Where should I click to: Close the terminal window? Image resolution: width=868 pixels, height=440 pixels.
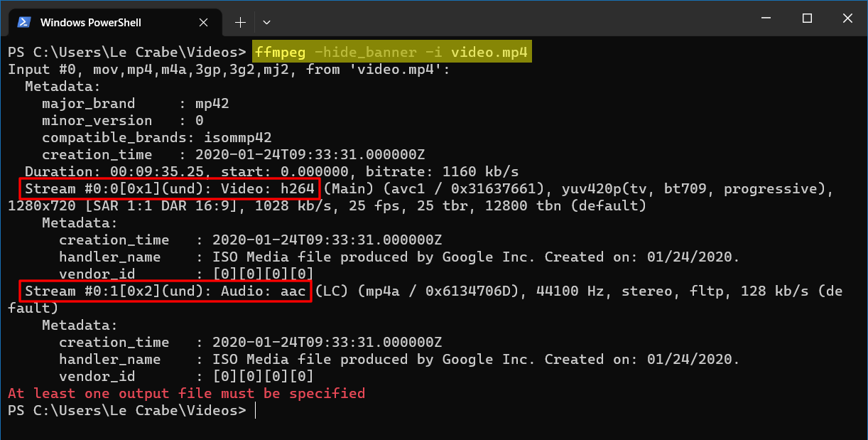coord(847,18)
